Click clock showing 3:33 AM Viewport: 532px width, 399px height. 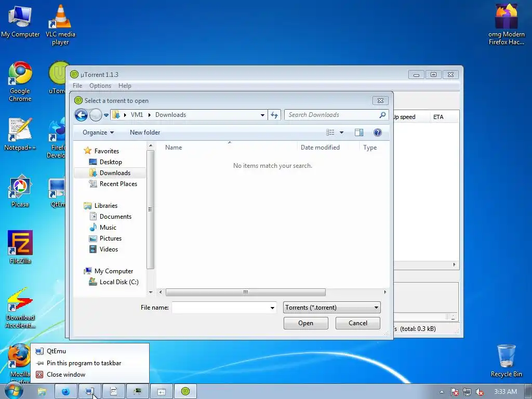point(505,392)
